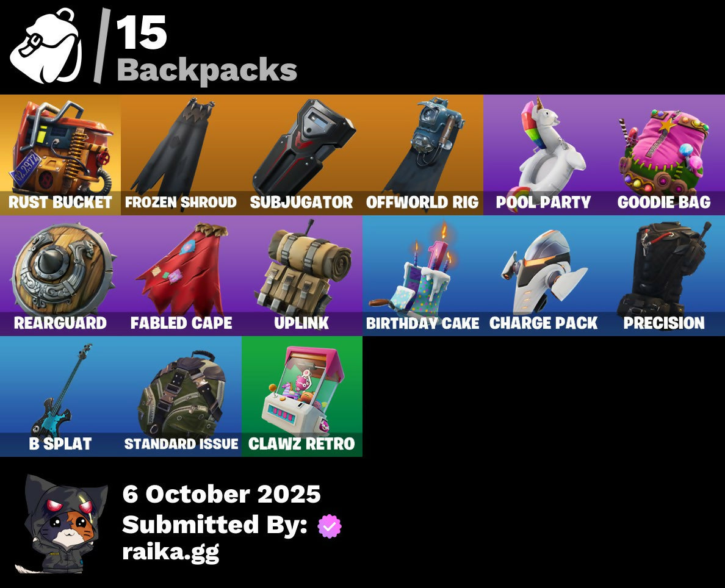Open the Birthday Cake back bling
Image resolution: width=725 pixels, height=588 pixels.
[x=422, y=276]
